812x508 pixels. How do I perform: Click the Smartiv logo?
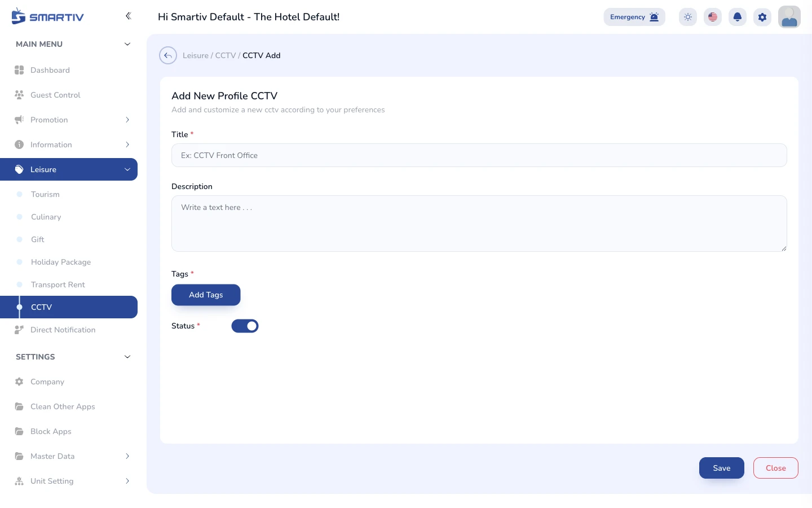coord(47,16)
